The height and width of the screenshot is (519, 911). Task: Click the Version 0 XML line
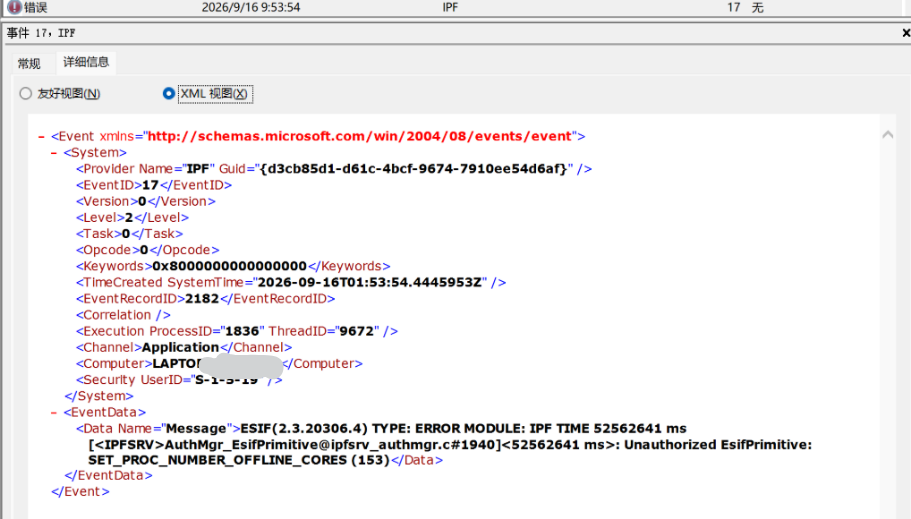[146, 201]
